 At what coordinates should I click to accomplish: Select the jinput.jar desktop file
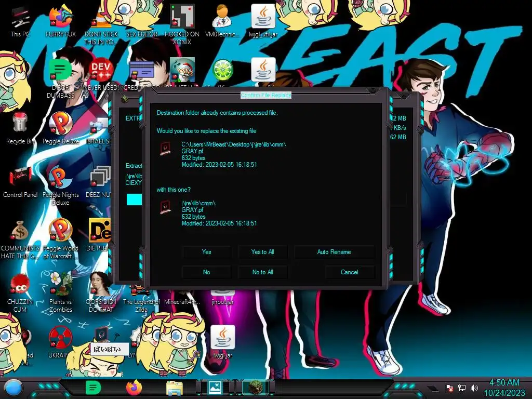click(x=222, y=299)
